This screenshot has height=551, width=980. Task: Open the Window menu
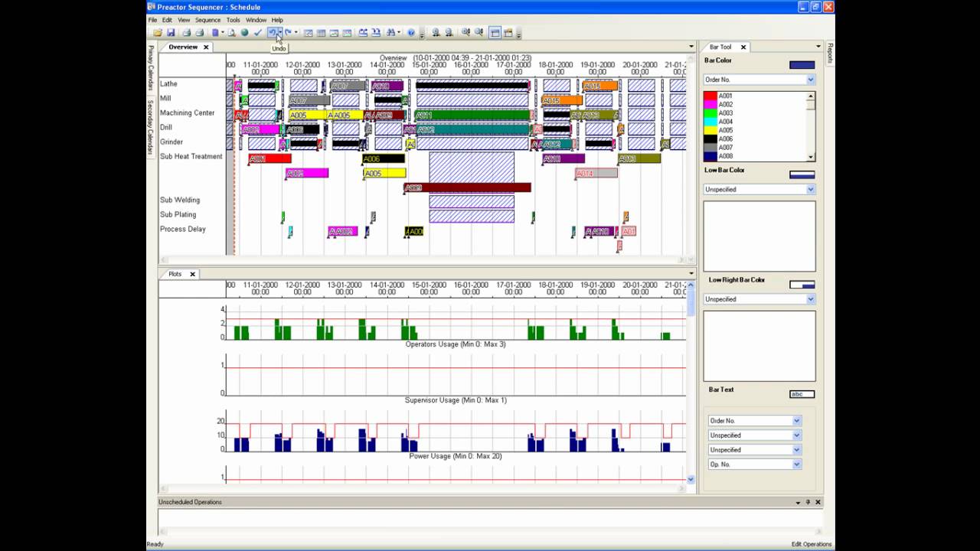(x=256, y=20)
